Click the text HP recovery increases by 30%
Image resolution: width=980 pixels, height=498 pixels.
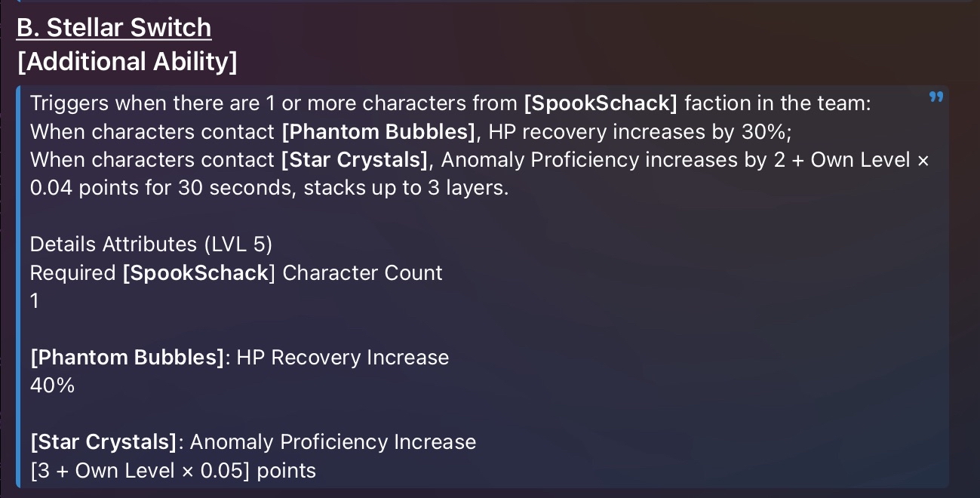(637, 131)
